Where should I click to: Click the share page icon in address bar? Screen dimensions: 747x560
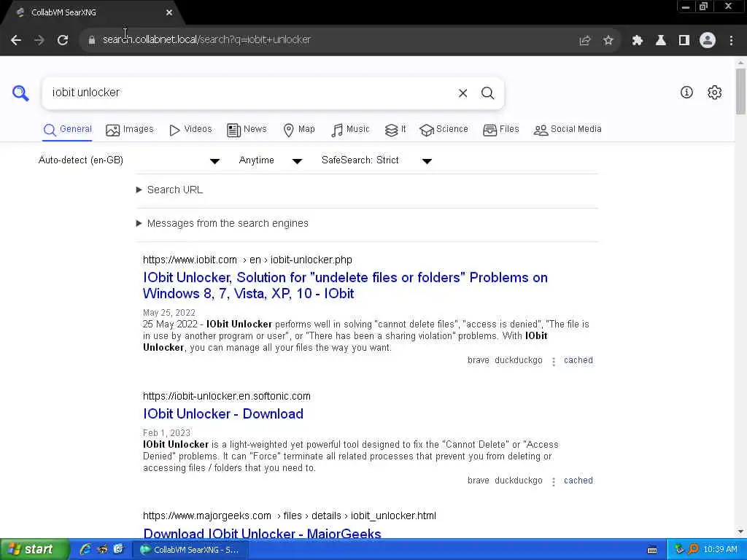(584, 41)
